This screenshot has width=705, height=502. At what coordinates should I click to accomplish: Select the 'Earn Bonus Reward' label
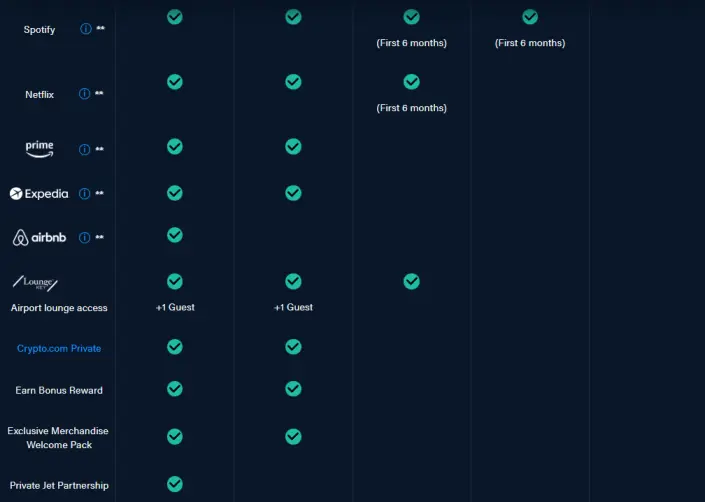click(x=59, y=390)
